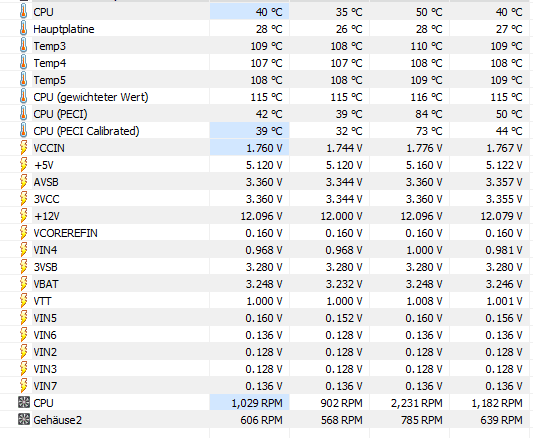
Task: Click the Temp4 thermometer icon
Action: tap(23, 63)
